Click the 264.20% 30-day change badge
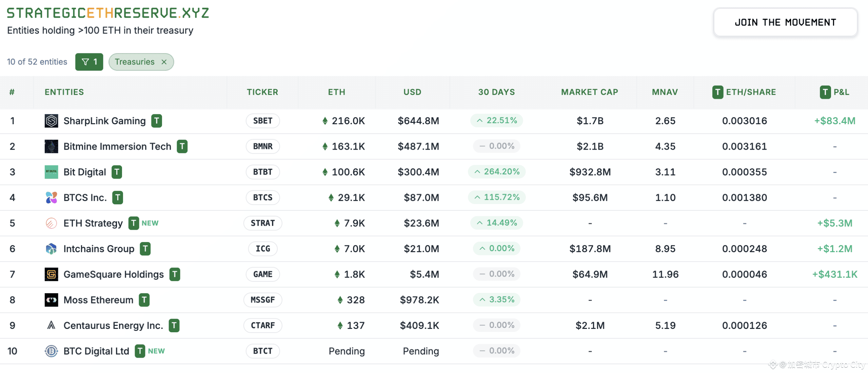This screenshot has height=373, width=868. click(497, 172)
